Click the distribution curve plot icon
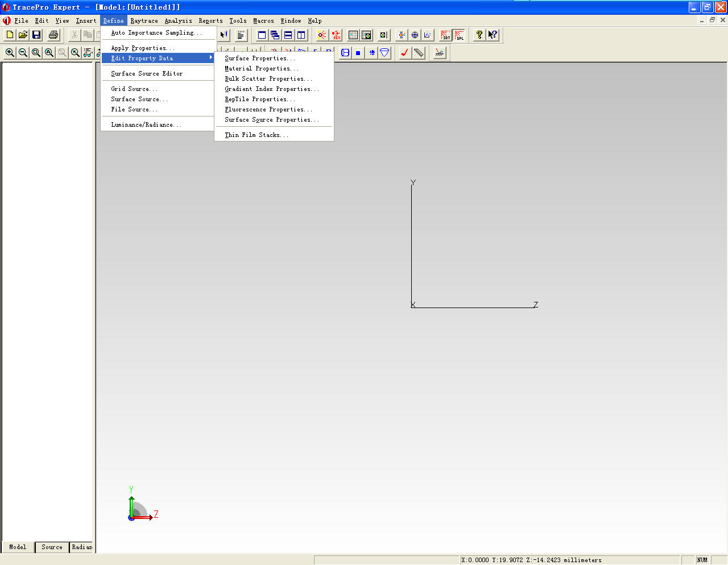 [428, 35]
